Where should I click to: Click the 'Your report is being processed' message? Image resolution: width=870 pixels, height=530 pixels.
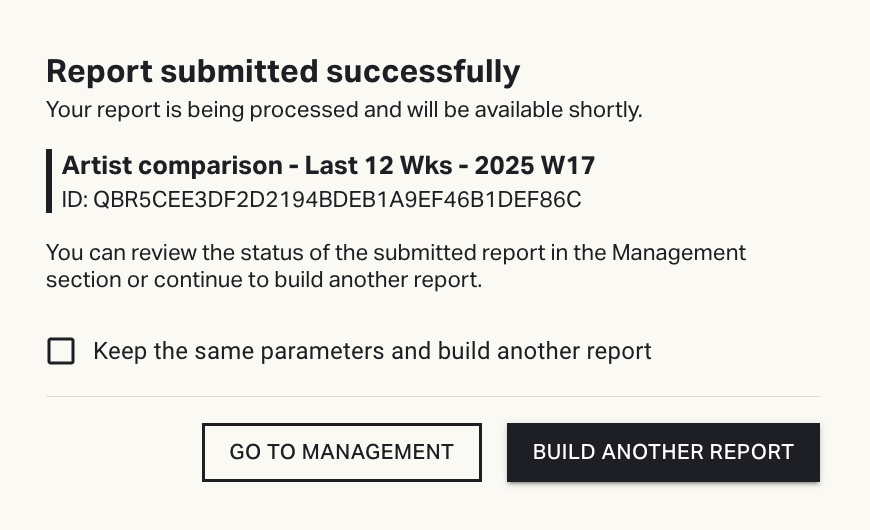pos(344,109)
